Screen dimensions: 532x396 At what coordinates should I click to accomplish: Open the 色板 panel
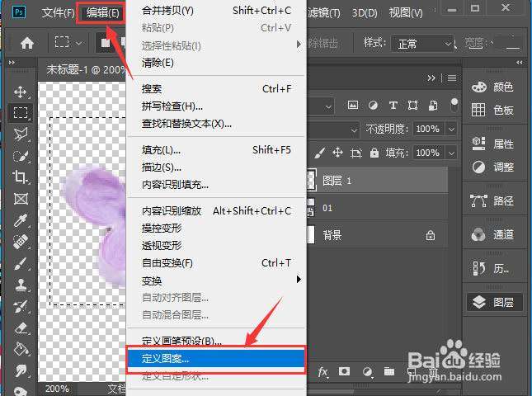492,110
